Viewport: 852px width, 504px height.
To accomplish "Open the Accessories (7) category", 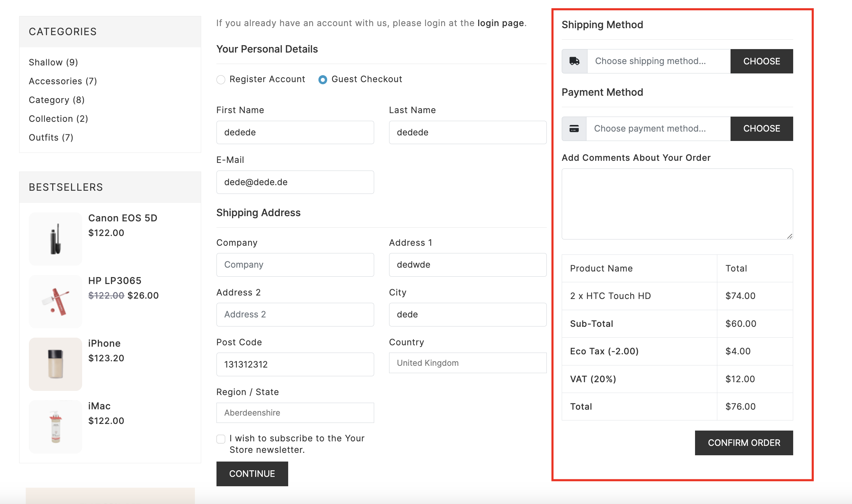I will (63, 81).
